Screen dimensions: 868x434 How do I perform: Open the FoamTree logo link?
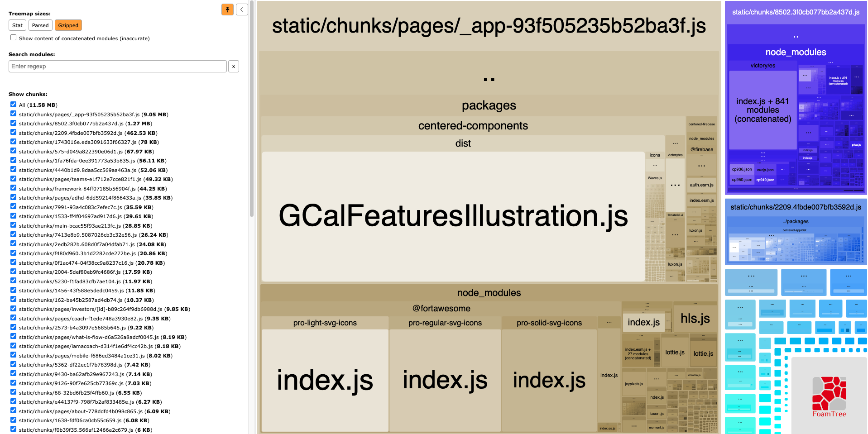pos(829,397)
